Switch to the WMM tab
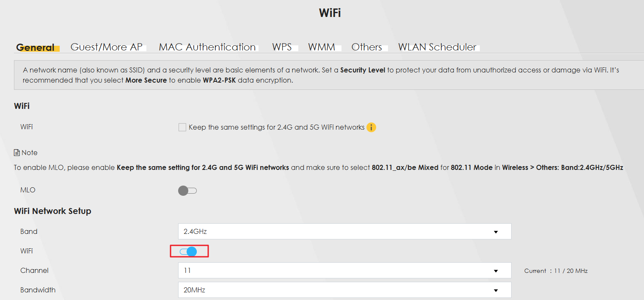 322,47
